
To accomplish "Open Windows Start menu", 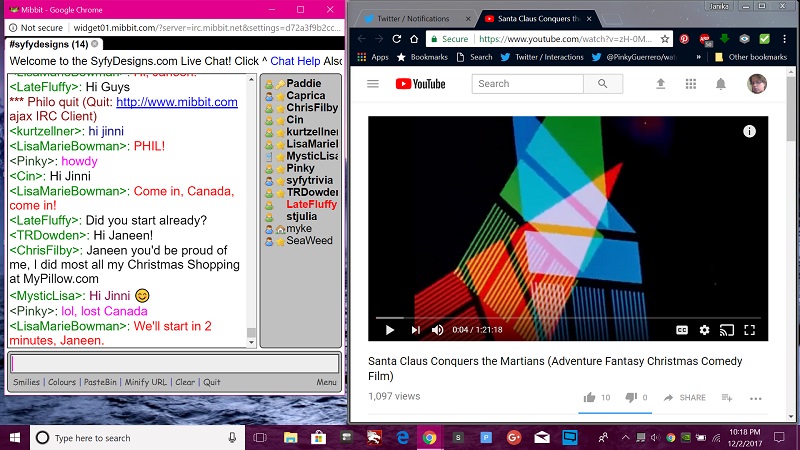I will pyautogui.click(x=15, y=438).
